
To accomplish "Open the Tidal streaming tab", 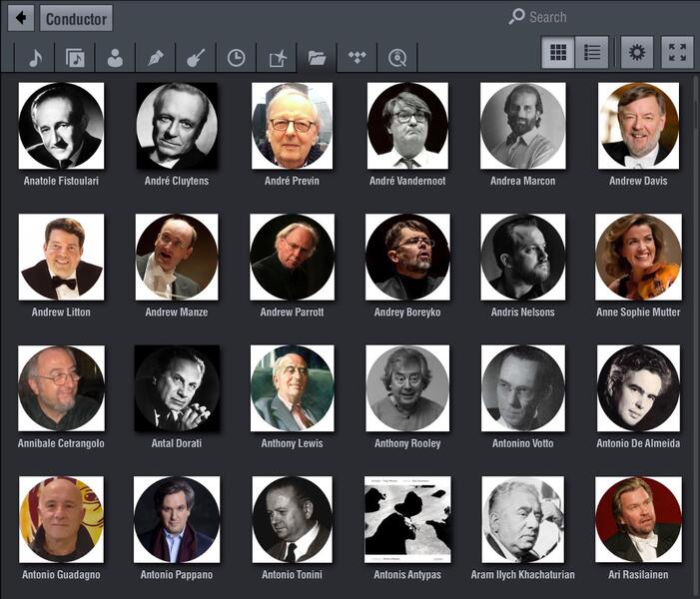I will 356,58.
